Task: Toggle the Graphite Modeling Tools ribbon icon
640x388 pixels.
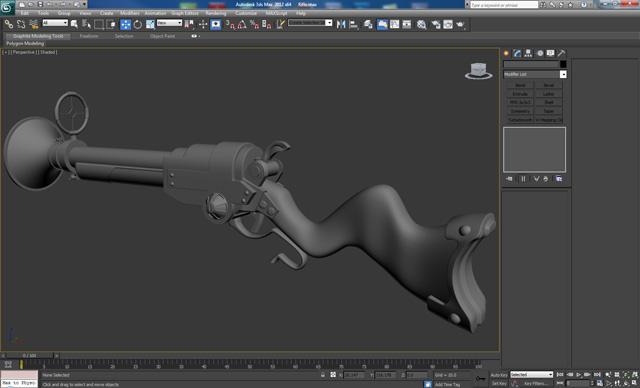Action: click(382, 24)
